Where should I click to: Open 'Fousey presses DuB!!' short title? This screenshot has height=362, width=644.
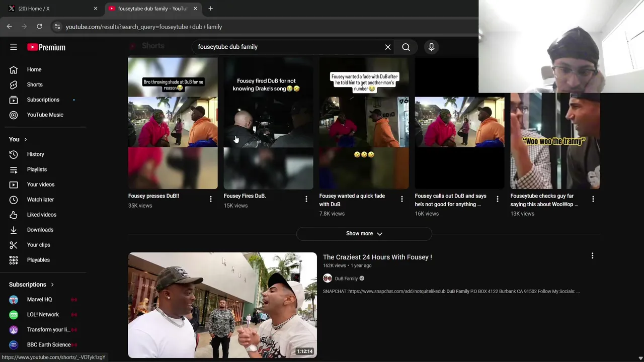(x=153, y=196)
